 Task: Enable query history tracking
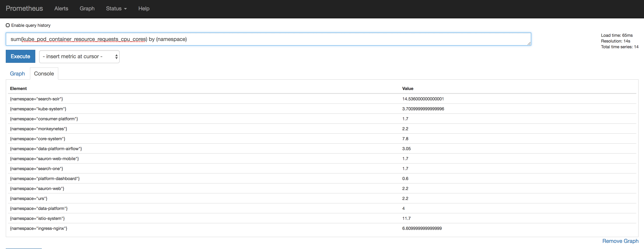click(x=8, y=25)
